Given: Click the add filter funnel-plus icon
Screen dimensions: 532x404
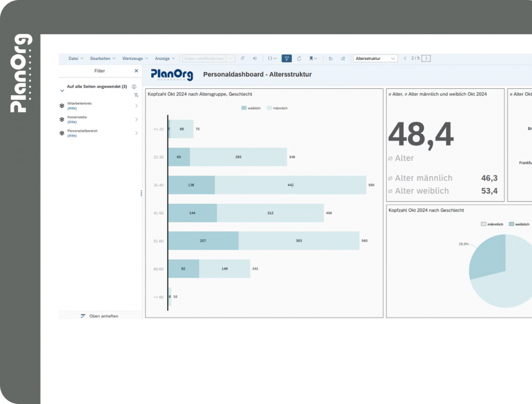Looking at the screenshot, I should [x=136, y=95].
